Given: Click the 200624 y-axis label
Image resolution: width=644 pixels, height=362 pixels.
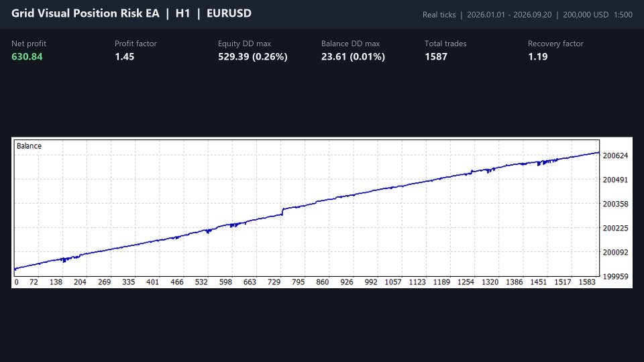Looking at the screenshot, I should pyautogui.click(x=615, y=156).
